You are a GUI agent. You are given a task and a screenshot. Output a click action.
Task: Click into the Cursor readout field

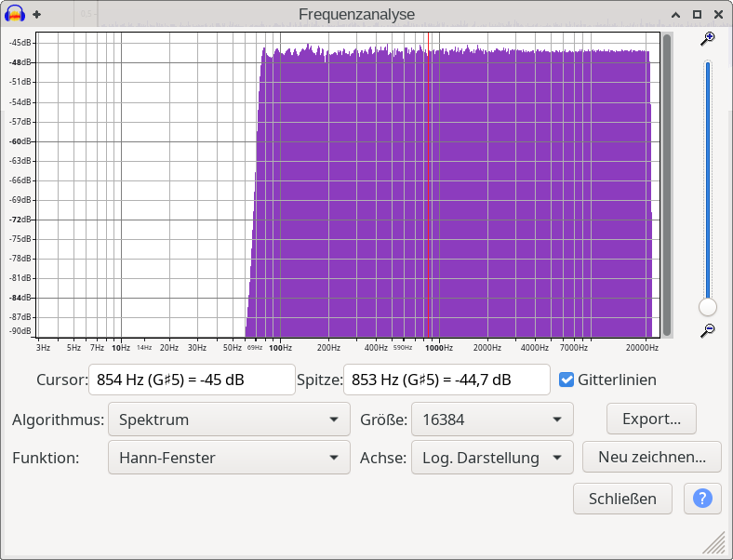(x=191, y=380)
